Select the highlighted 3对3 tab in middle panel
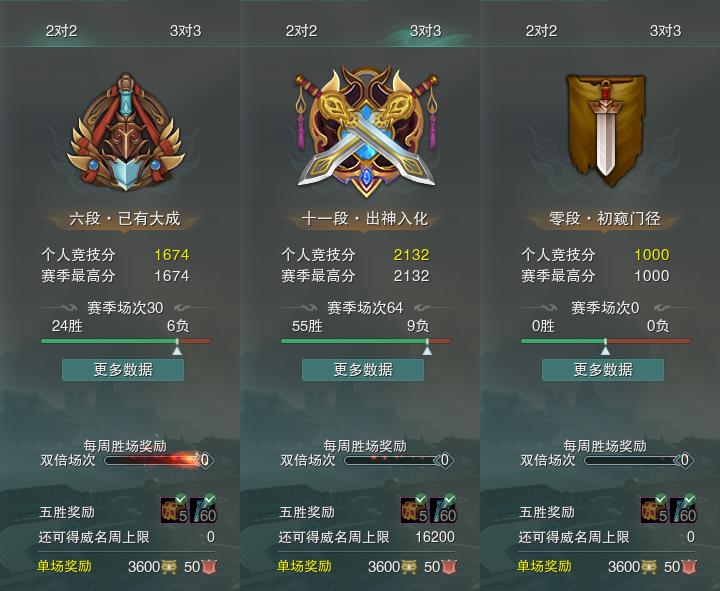Viewport: 720px width, 591px height. coord(425,31)
